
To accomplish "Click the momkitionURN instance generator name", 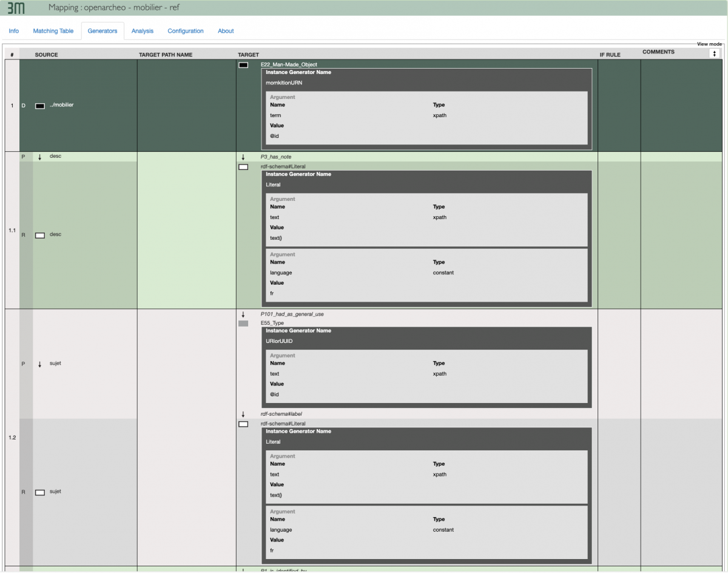I will coord(284,83).
